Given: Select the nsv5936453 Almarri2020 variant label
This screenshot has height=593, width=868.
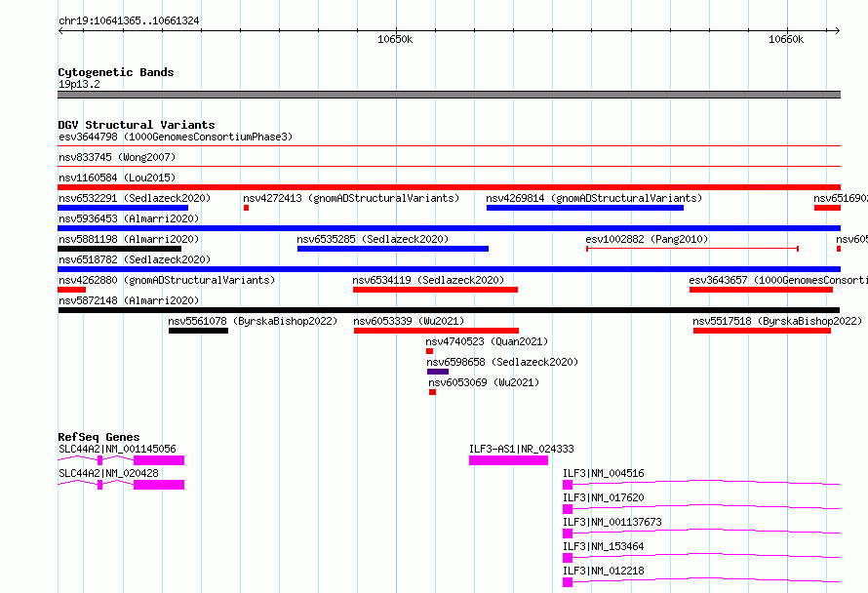Looking at the screenshot, I should click(x=129, y=218).
